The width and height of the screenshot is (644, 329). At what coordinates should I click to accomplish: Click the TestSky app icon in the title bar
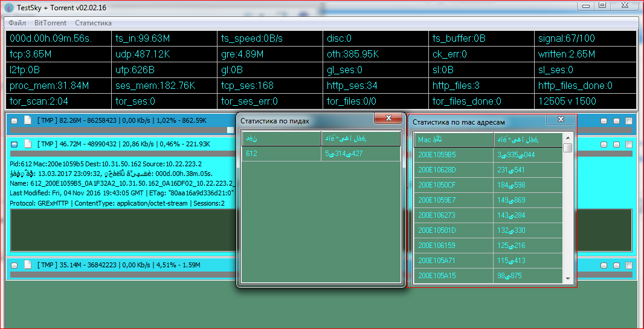coord(9,7)
